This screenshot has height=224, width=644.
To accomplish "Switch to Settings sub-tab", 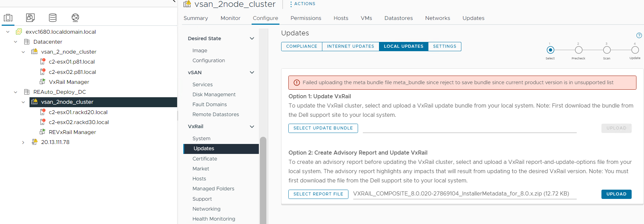I will pos(445,46).
